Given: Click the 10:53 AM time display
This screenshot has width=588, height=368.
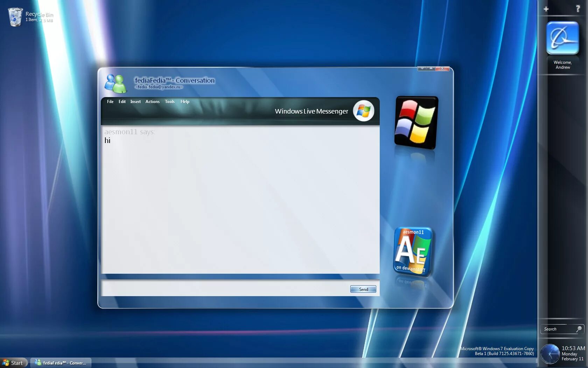Looking at the screenshot, I should click(x=573, y=348).
